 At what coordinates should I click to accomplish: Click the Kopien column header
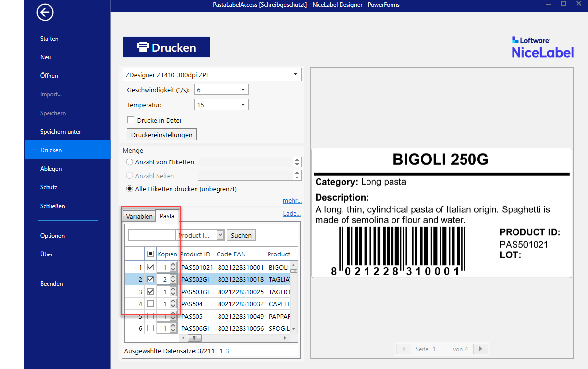[x=167, y=254]
